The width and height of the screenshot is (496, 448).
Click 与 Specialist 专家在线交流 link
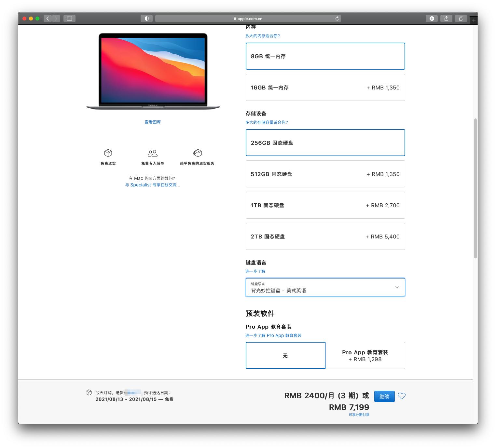coord(152,184)
